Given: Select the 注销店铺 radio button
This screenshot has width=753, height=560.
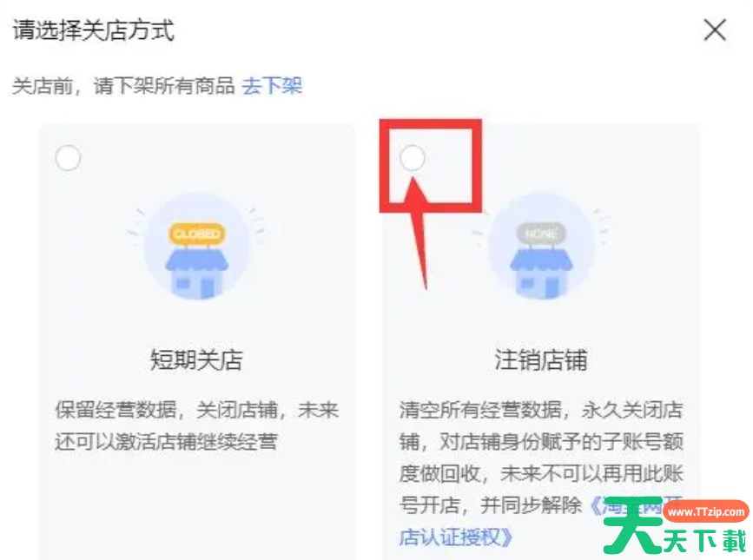Looking at the screenshot, I should (413, 158).
